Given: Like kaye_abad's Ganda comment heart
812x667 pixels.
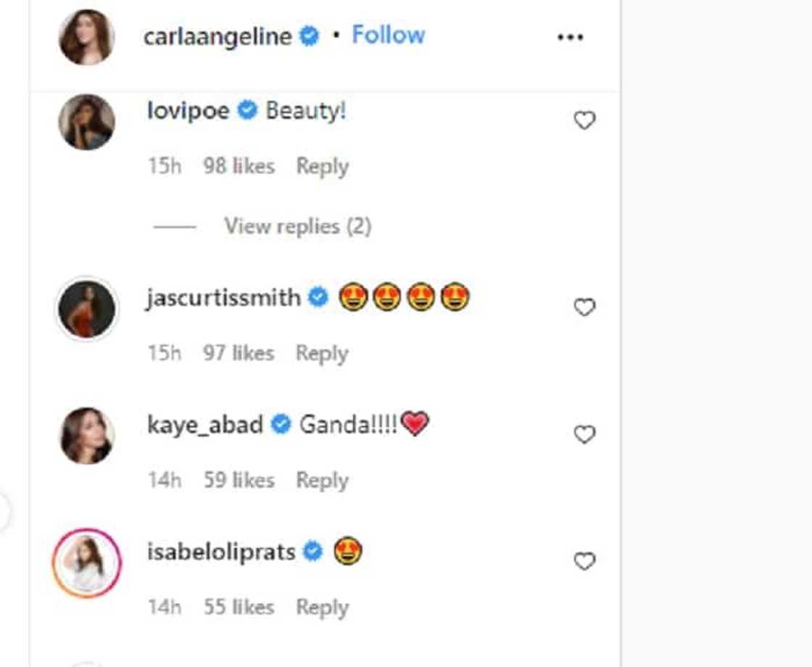Looking at the screenshot, I should (x=584, y=434).
